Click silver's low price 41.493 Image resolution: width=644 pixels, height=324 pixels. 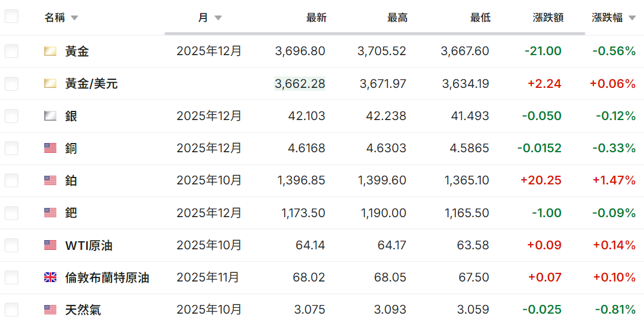pos(470,116)
